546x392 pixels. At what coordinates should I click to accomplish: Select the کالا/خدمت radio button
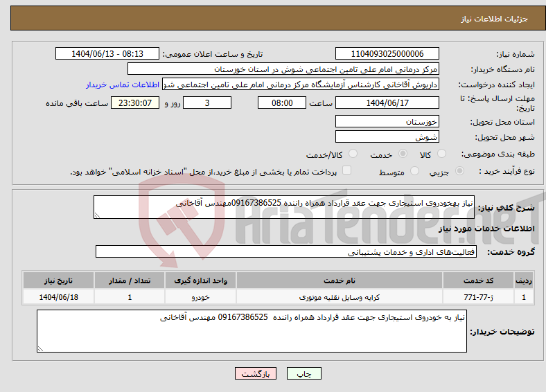tap(353, 154)
